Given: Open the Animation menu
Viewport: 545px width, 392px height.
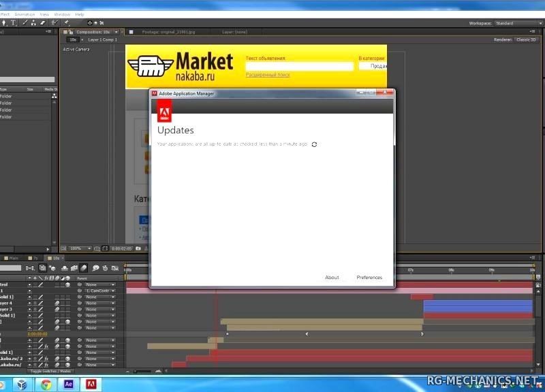Looking at the screenshot, I should [25, 14].
